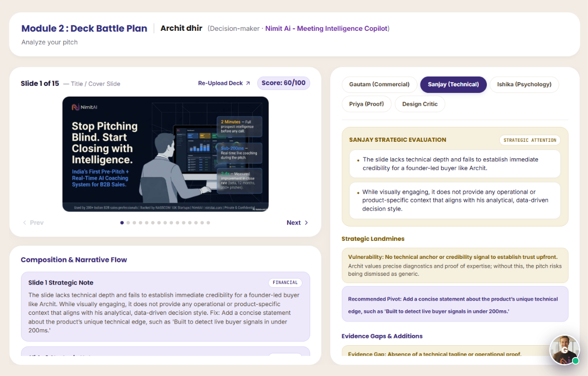Screen dimensions: 588x376
Task: Open the slide preview thumbnail
Action: pos(165,154)
